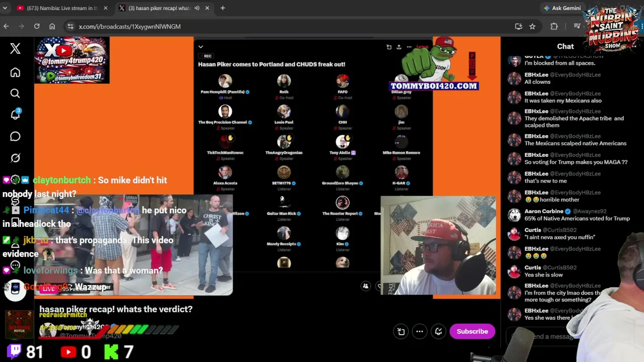Viewport: 644px width, 362px height.
Task: Switch to Namibia Live stream tab
Action: (62, 8)
